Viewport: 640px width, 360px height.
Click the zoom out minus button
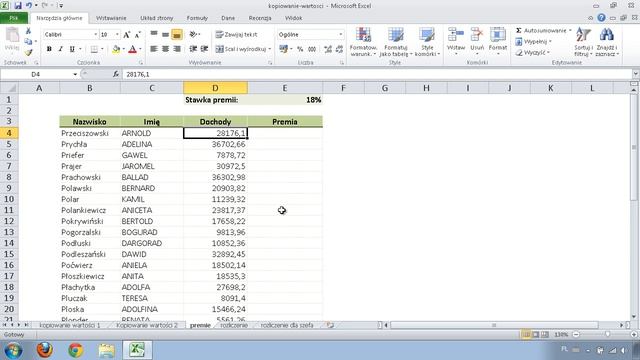point(576,334)
